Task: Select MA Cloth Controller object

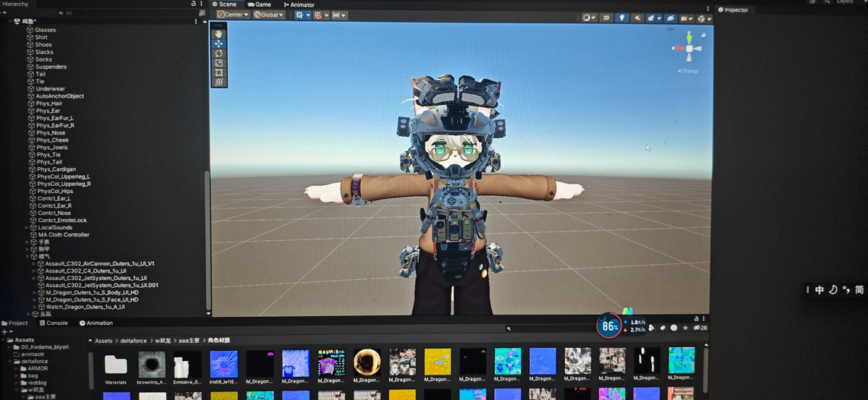Action: click(x=59, y=234)
